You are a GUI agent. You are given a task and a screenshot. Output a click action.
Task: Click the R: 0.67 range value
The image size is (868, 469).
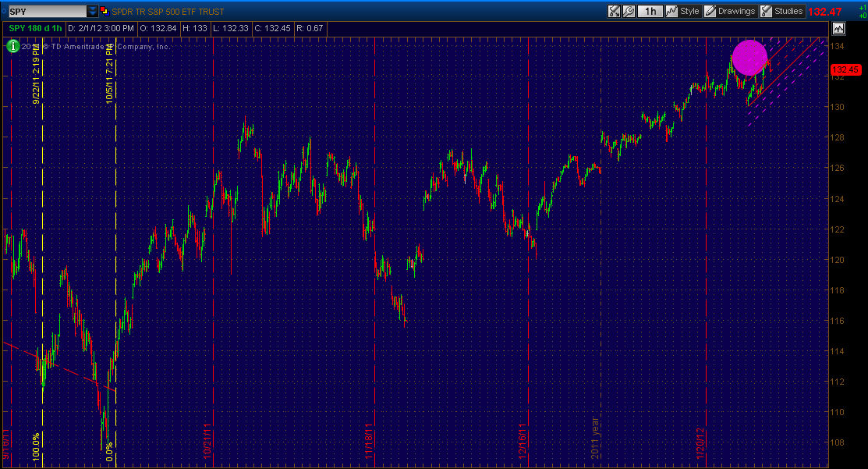(x=310, y=28)
